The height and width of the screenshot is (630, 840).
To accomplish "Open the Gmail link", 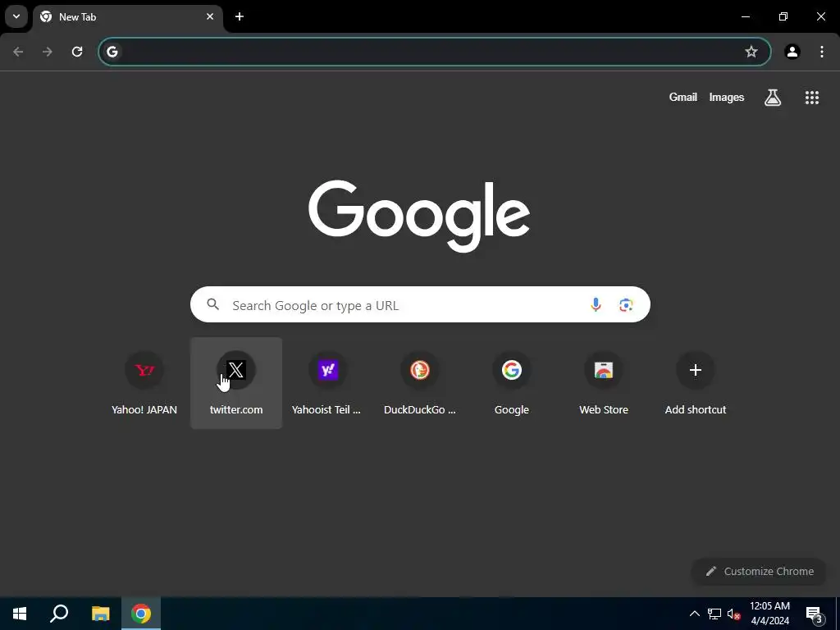I will pos(683,97).
